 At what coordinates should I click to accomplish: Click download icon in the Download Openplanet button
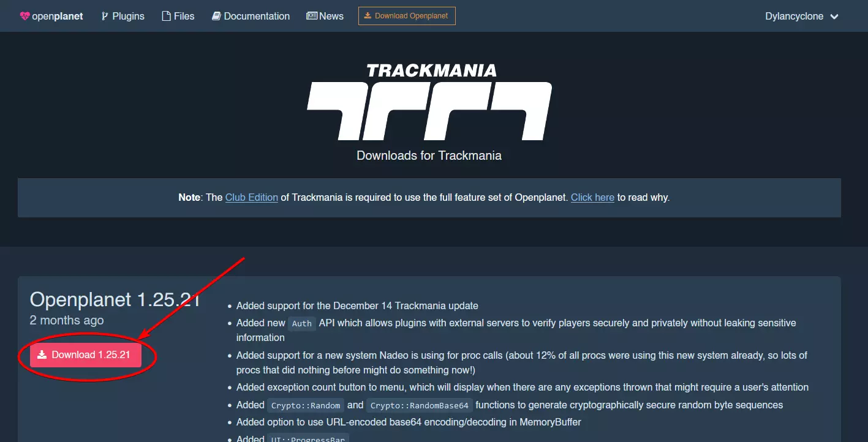[368, 16]
